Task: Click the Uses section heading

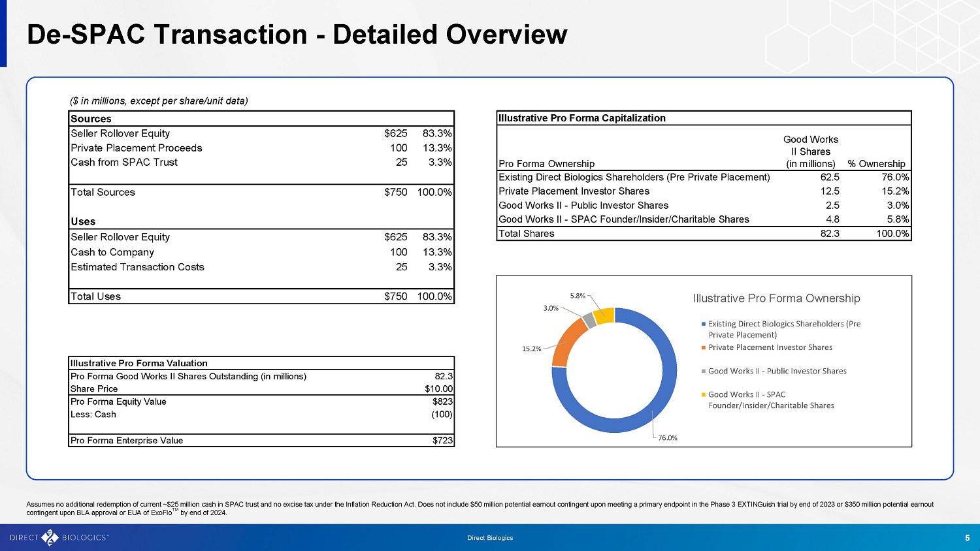Action: (x=83, y=221)
